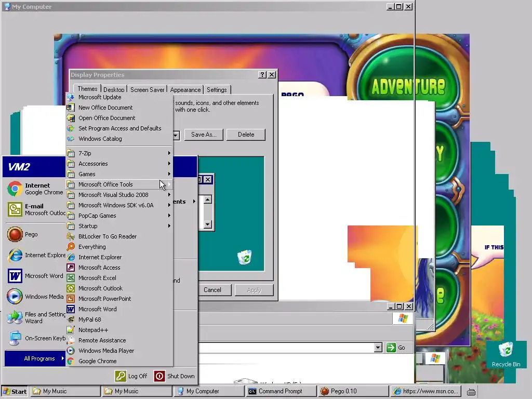The image size is (532, 399).
Task: Switch to Command Prompt taskbar item
Action: pos(280,391)
